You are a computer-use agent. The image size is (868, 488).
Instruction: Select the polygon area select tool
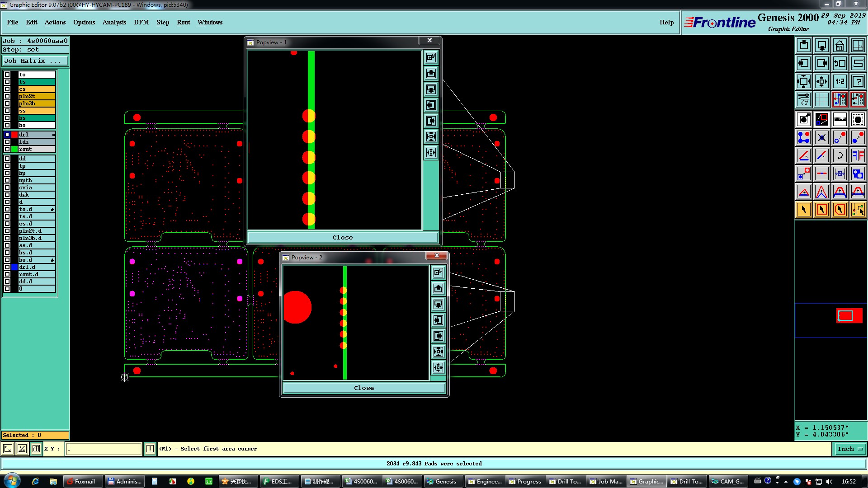click(840, 210)
